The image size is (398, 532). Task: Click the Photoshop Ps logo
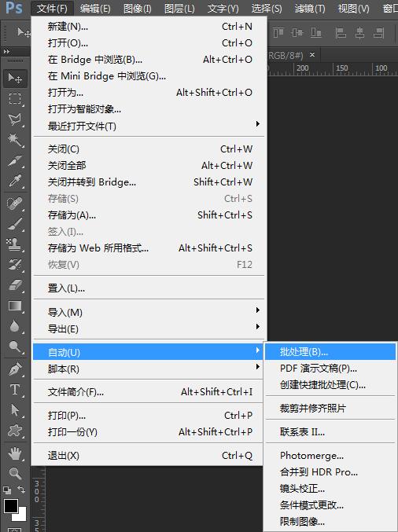point(14,7)
